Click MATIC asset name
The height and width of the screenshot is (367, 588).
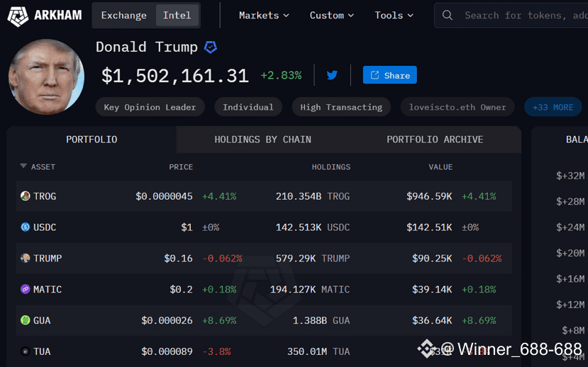click(x=48, y=290)
